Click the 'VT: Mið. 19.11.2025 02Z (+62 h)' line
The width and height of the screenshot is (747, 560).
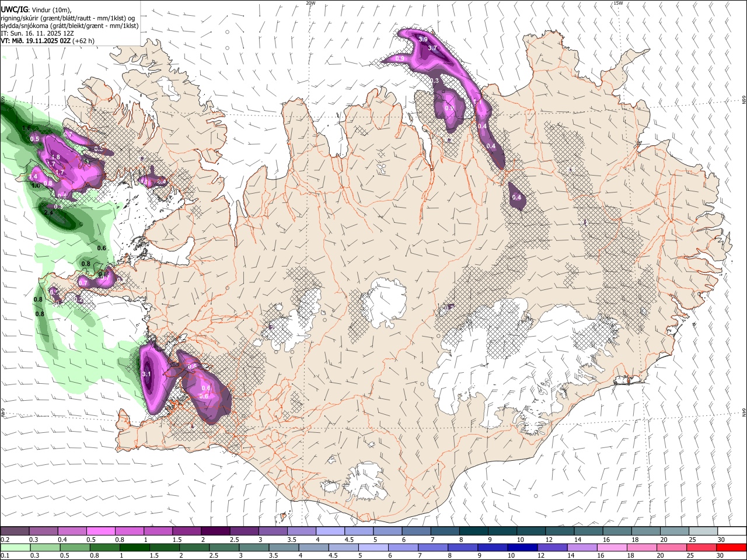click(x=47, y=41)
